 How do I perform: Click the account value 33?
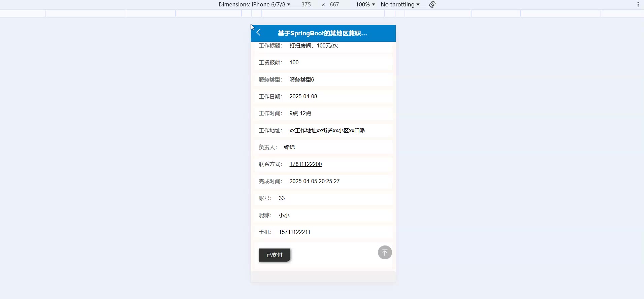(x=282, y=198)
